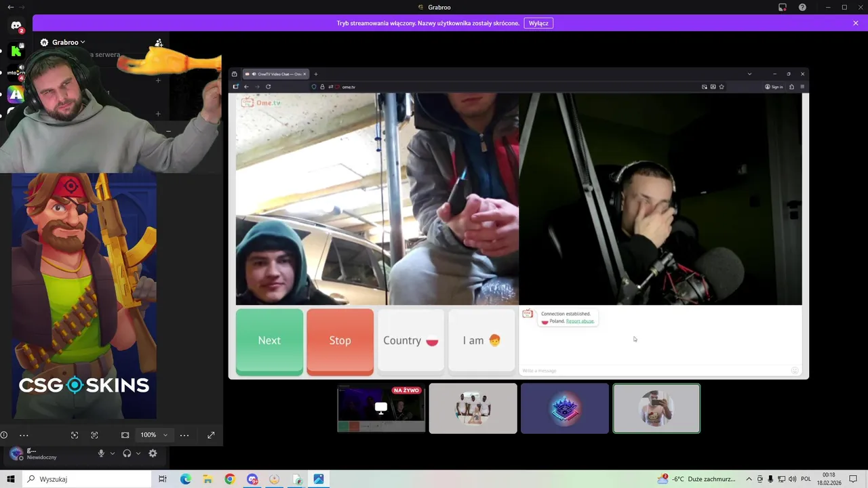Open the weather widget showing -6°C
Screen dimensions: 868x488
pyautogui.click(x=696, y=479)
